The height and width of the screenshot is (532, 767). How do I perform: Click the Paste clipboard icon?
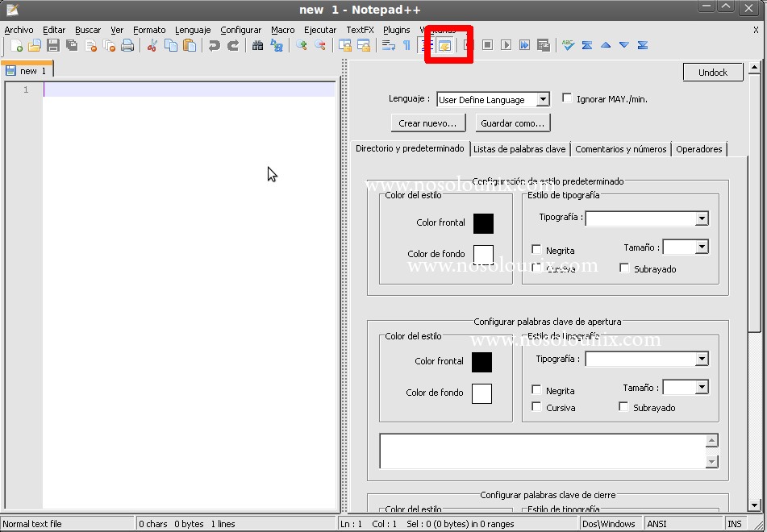click(x=190, y=45)
